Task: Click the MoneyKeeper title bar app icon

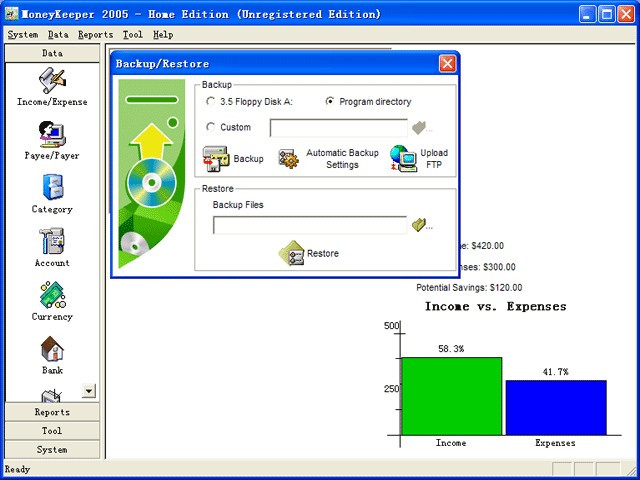Action: [x=11, y=14]
